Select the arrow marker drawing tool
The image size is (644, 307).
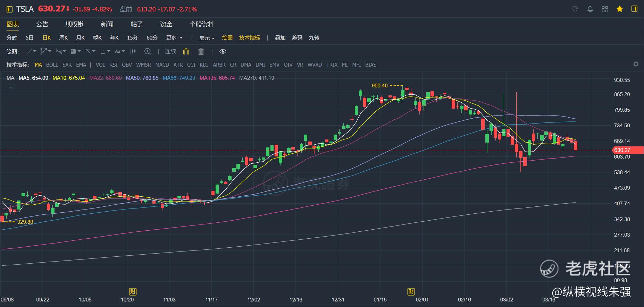tap(88, 51)
